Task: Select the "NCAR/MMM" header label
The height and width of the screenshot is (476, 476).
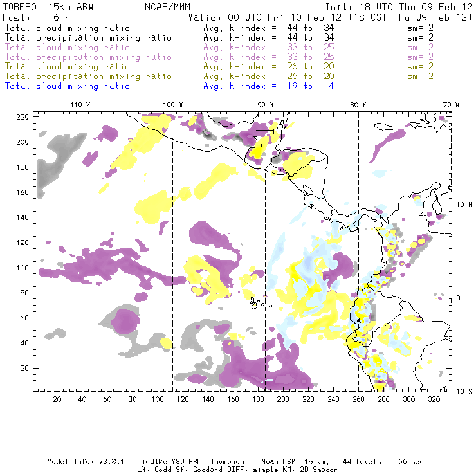Action: 167,7
